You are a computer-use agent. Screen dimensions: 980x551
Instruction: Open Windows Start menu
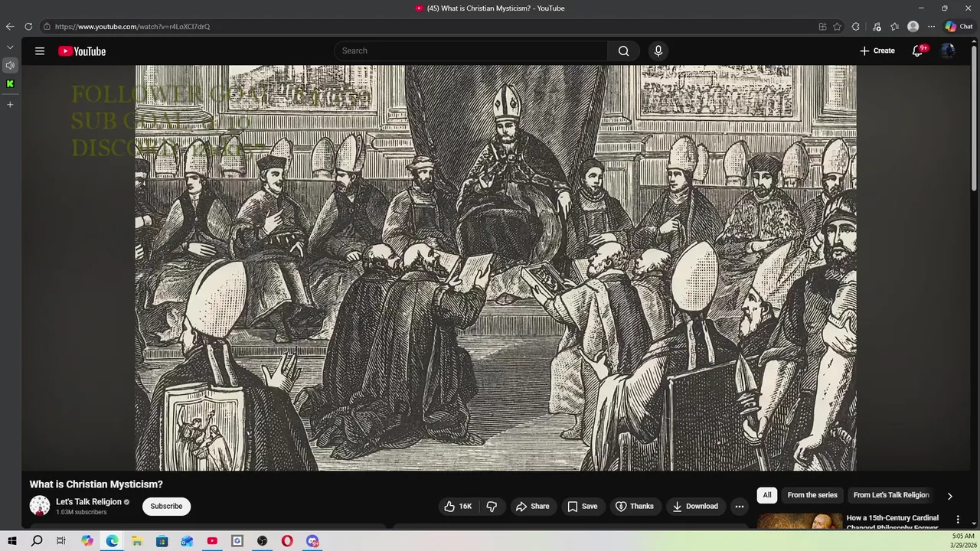coord(11,541)
